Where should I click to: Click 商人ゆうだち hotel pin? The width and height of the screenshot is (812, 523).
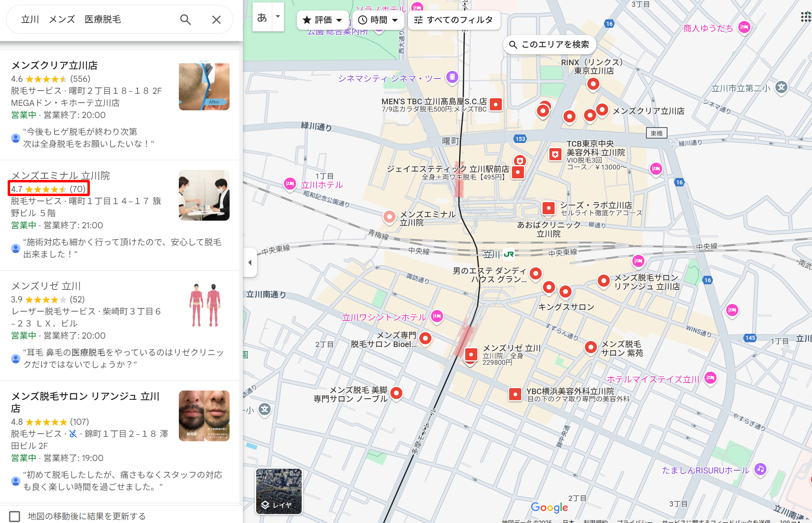click(744, 28)
